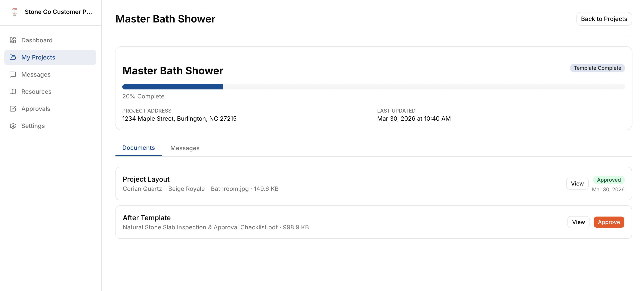Viewport: 644px width, 291px height.
Task: Open the Dashboard sidebar link
Action: 37,40
